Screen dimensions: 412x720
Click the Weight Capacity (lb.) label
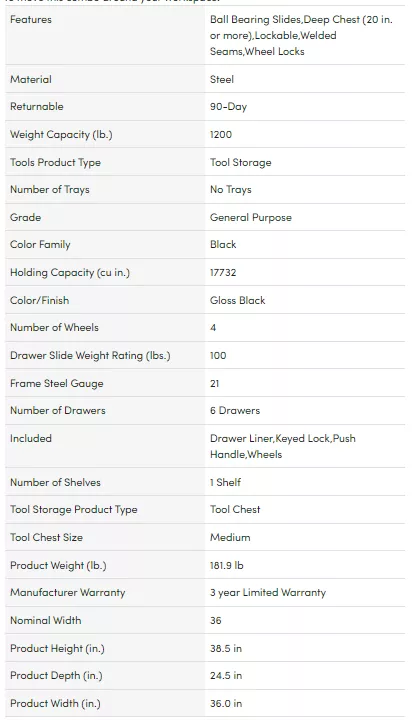tap(61, 135)
